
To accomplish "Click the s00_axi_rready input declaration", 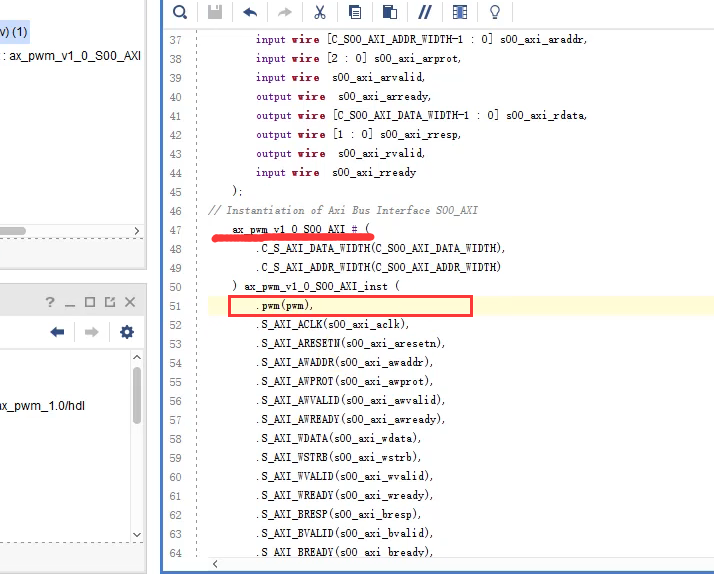I will 336,173.
